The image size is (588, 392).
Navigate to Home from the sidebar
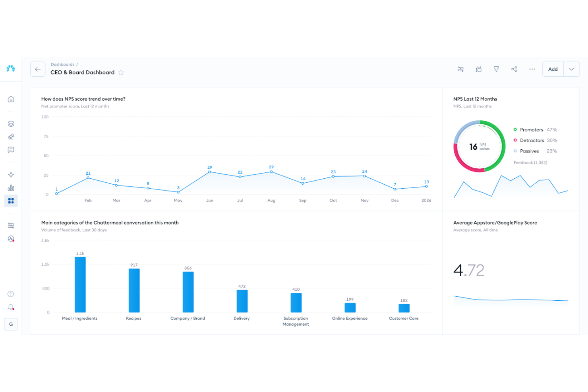click(11, 99)
